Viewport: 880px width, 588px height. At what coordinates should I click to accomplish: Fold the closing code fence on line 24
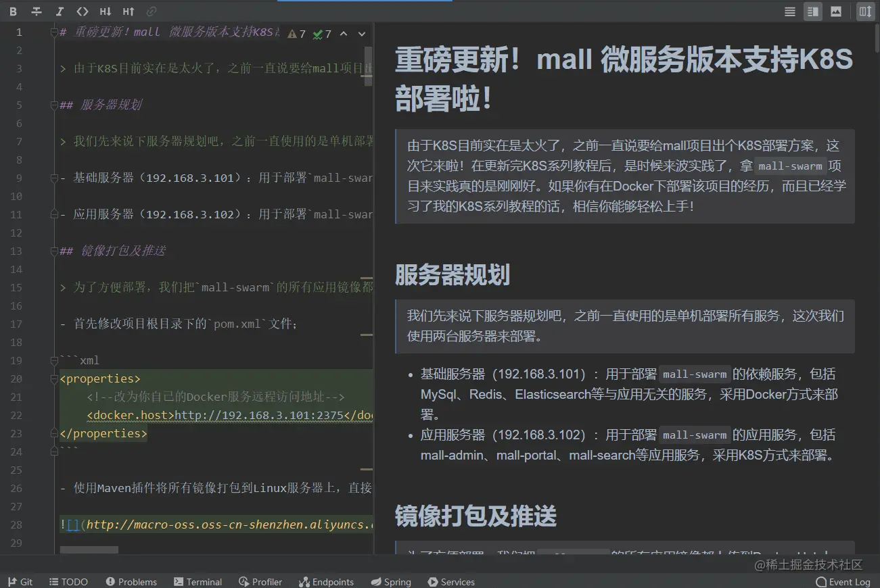[54, 451]
